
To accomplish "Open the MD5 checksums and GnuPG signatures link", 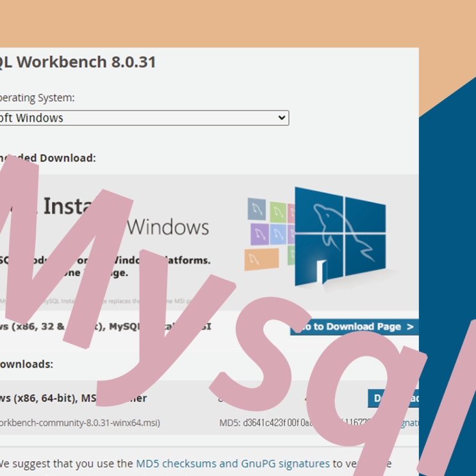I will [x=233, y=464].
